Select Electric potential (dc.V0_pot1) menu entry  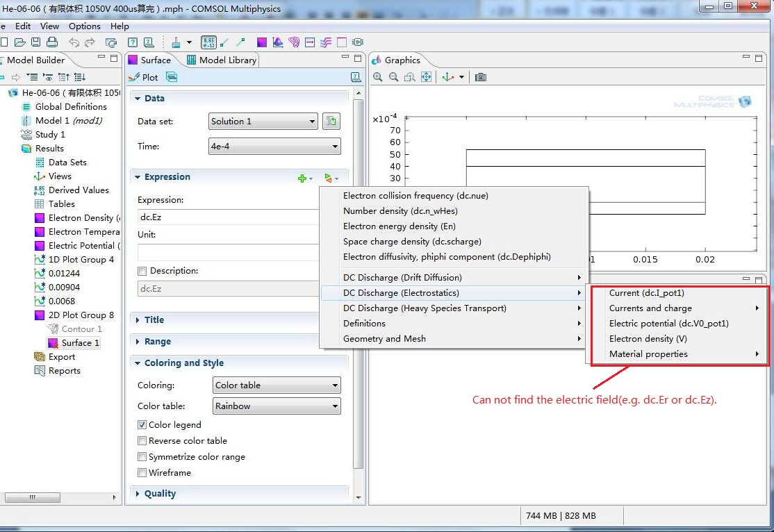tap(668, 324)
